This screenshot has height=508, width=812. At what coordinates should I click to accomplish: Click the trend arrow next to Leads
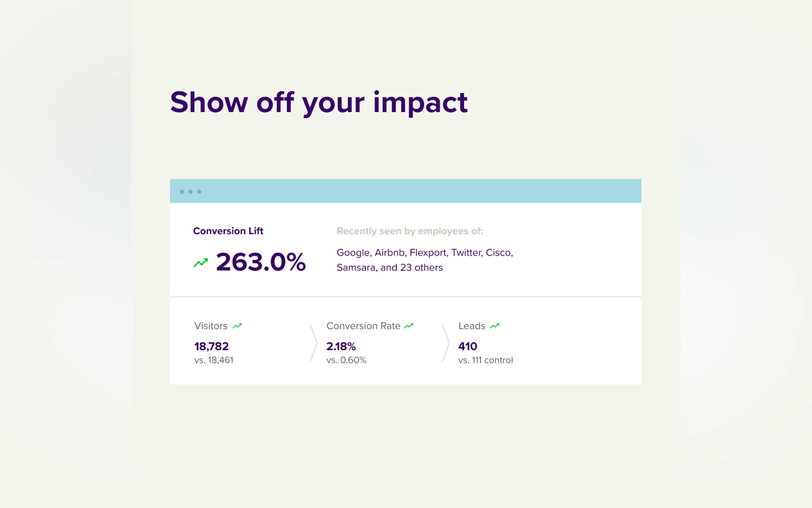pyautogui.click(x=495, y=326)
